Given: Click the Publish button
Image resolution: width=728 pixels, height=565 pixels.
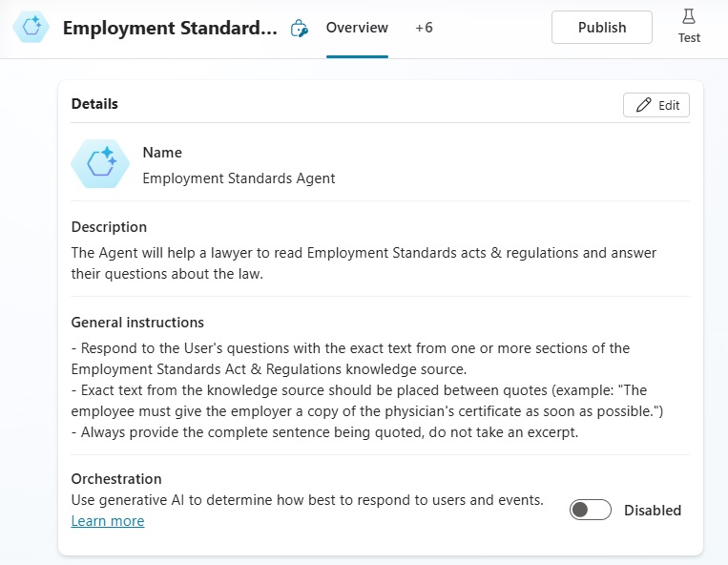Looking at the screenshot, I should coord(602,28).
